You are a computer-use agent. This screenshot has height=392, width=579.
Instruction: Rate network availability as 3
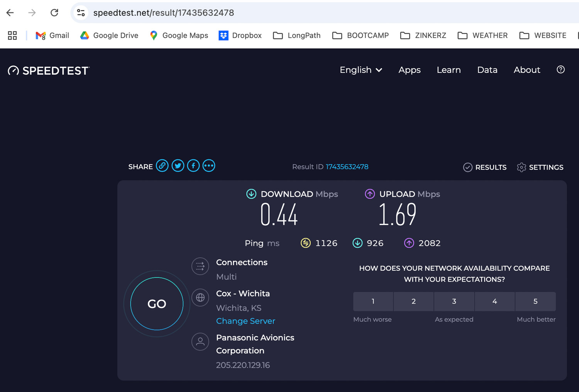[454, 301]
